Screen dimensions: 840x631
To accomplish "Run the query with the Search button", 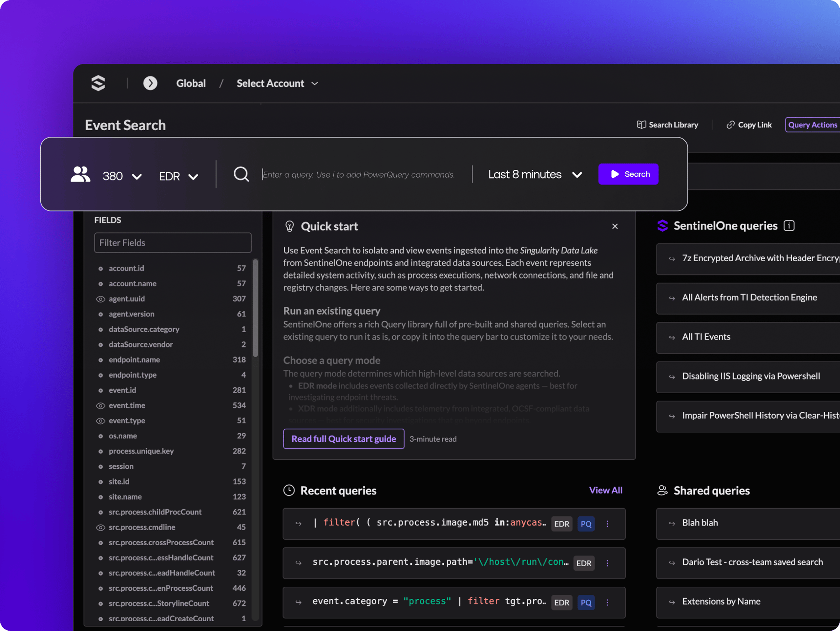I will pyautogui.click(x=628, y=174).
